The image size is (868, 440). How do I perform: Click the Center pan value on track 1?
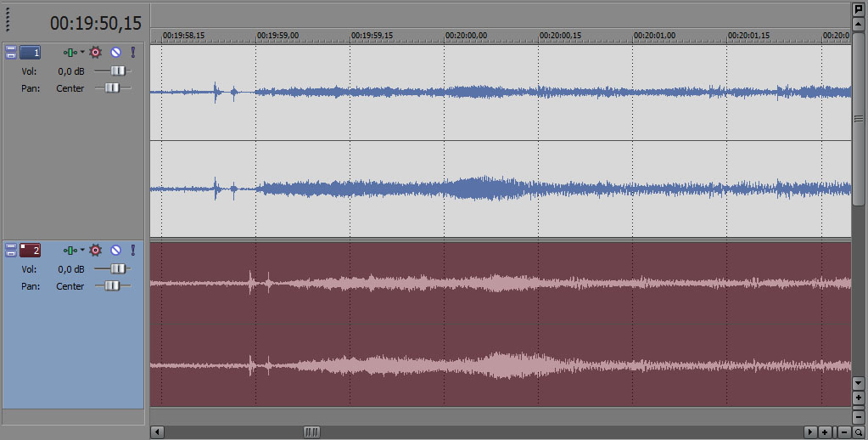point(70,88)
